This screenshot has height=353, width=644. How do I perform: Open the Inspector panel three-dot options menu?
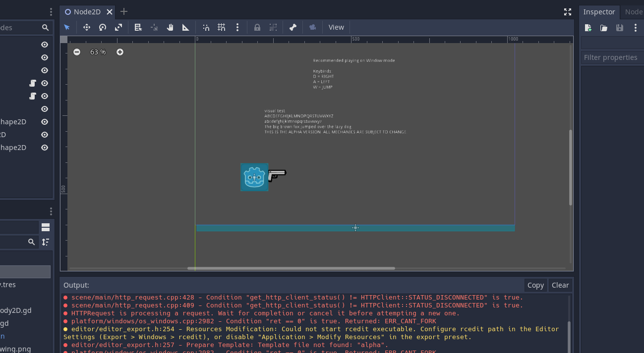coord(636,28)
